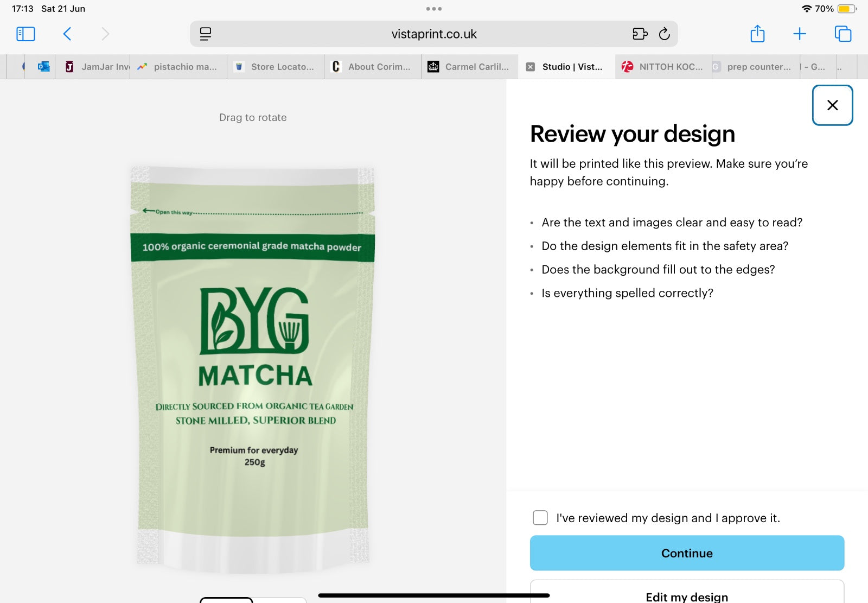
Task: Click Edit my design
Action: click(x=687, y=593)
